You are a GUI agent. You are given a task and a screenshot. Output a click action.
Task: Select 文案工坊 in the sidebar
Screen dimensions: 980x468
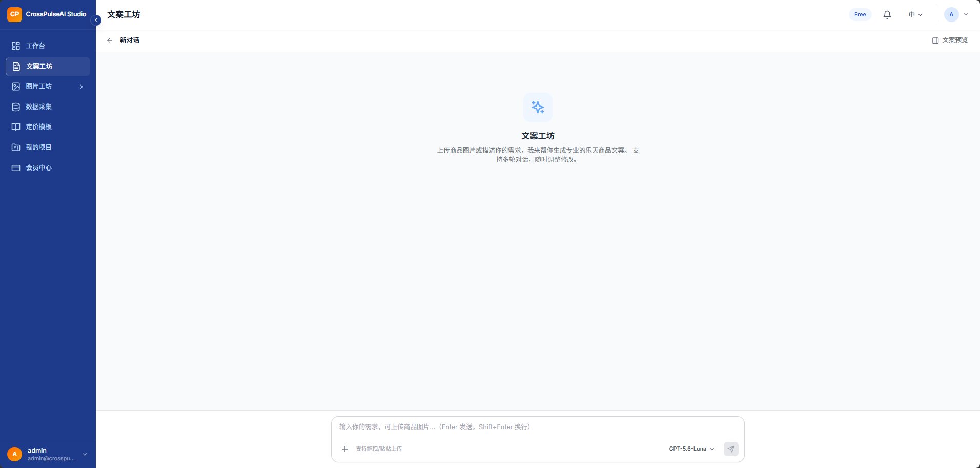coord(48,67)
